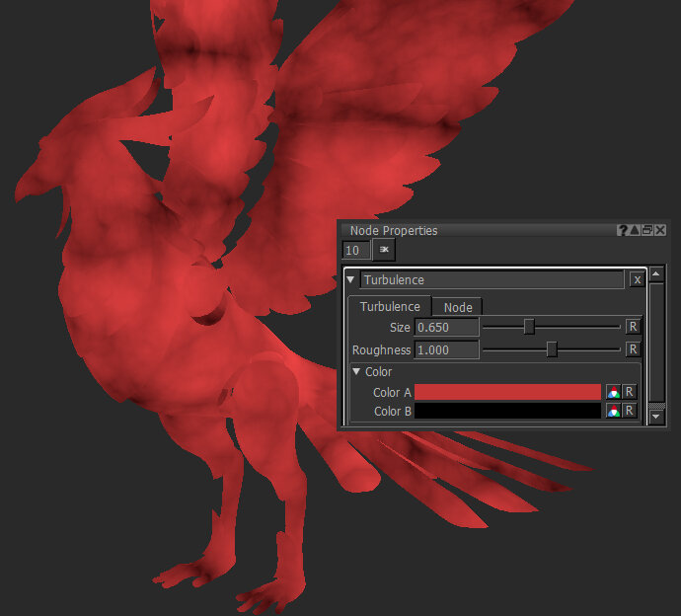Reset Color B to default

629,411
